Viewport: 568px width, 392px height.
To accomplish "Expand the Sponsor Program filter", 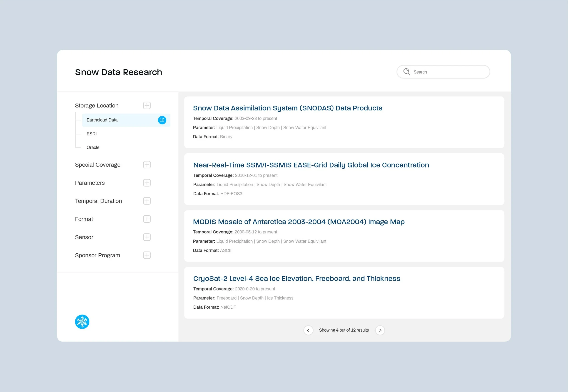I will [x=147, y=255].
